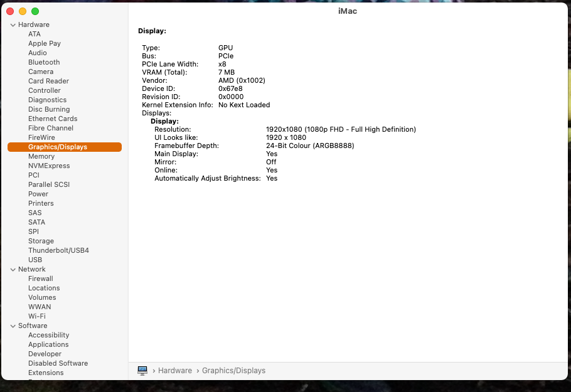
Task: Click the 0x67e8 device ID value
Action: [x=230, y=88]
